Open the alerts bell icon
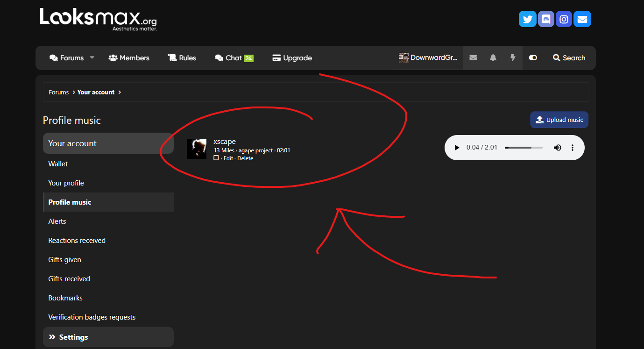Image resolution: width=644 pixels, height=349 pixels. pyautogui.click(x=493, y=58)
